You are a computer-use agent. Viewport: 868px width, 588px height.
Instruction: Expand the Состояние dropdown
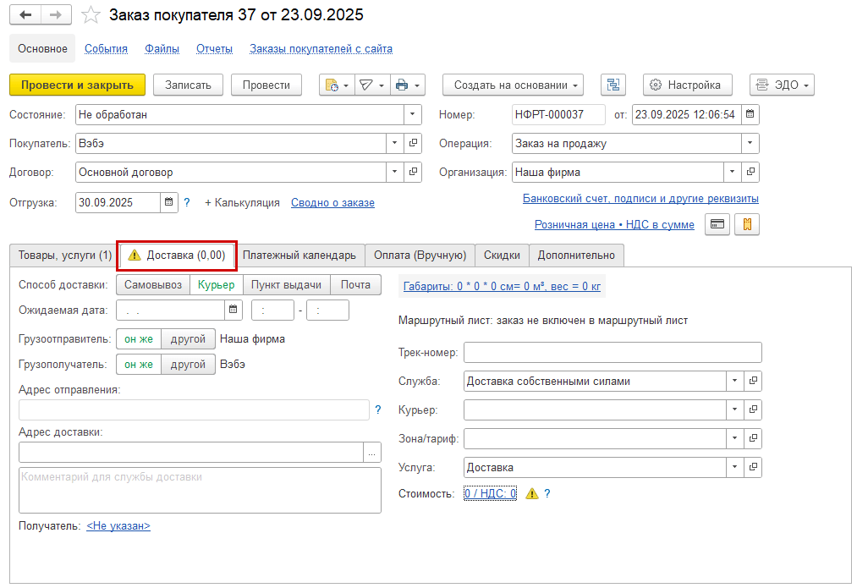(413, 114)
